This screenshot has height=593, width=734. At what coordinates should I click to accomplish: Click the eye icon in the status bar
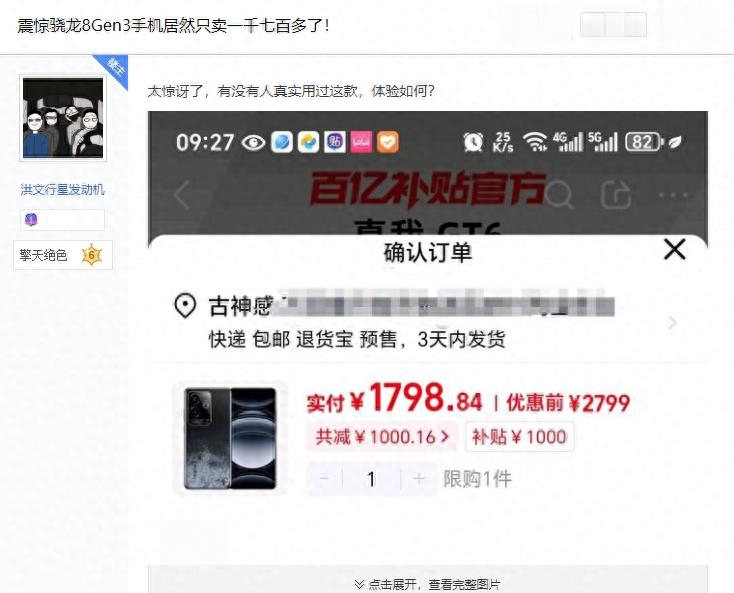click(253, 142)
